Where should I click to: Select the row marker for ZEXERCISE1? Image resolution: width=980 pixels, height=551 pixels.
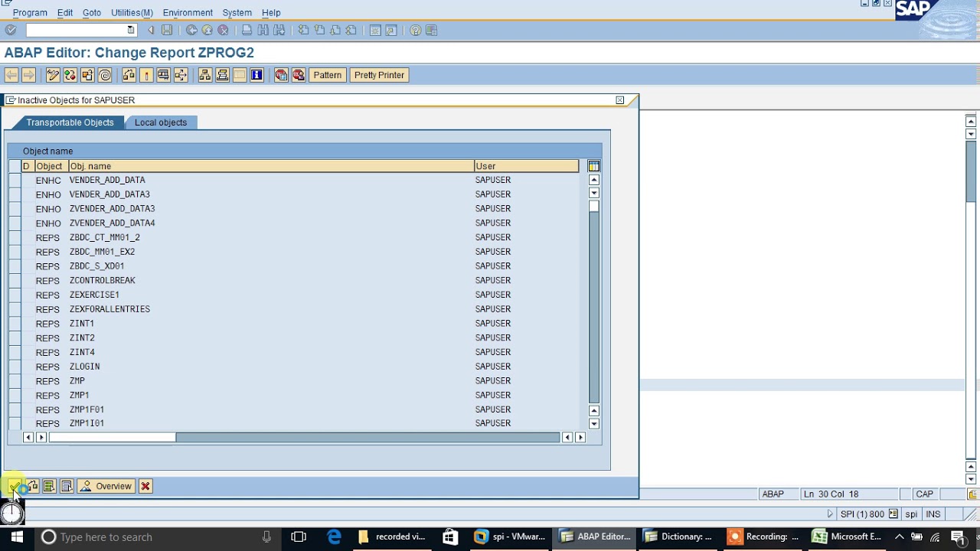pos(15,295)
